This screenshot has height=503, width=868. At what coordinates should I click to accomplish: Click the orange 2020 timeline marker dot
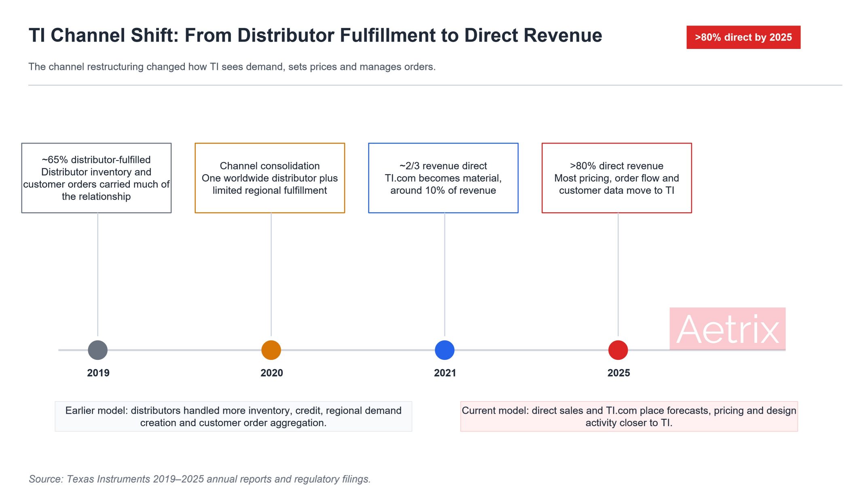point(271,350)
